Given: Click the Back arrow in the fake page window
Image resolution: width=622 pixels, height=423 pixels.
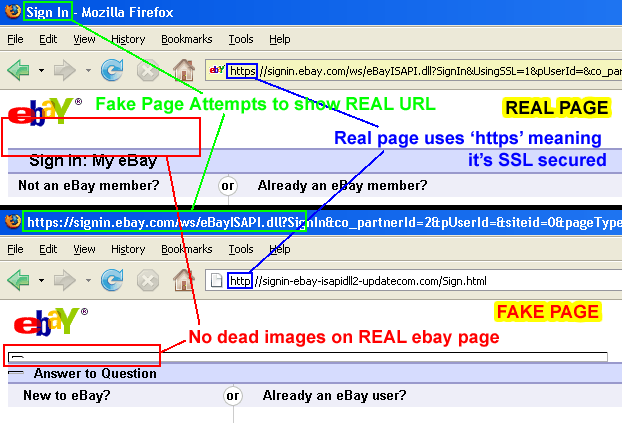Looking at the screenshot, I should [18, 280].
